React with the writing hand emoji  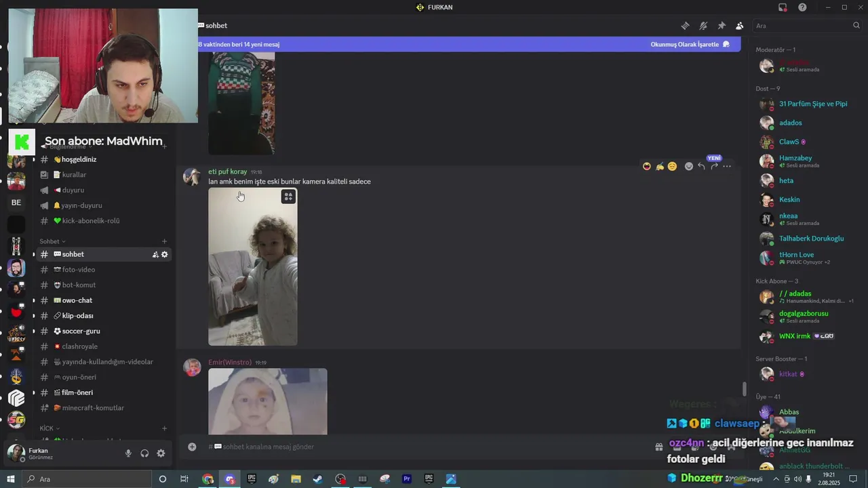tap(660, 166)
